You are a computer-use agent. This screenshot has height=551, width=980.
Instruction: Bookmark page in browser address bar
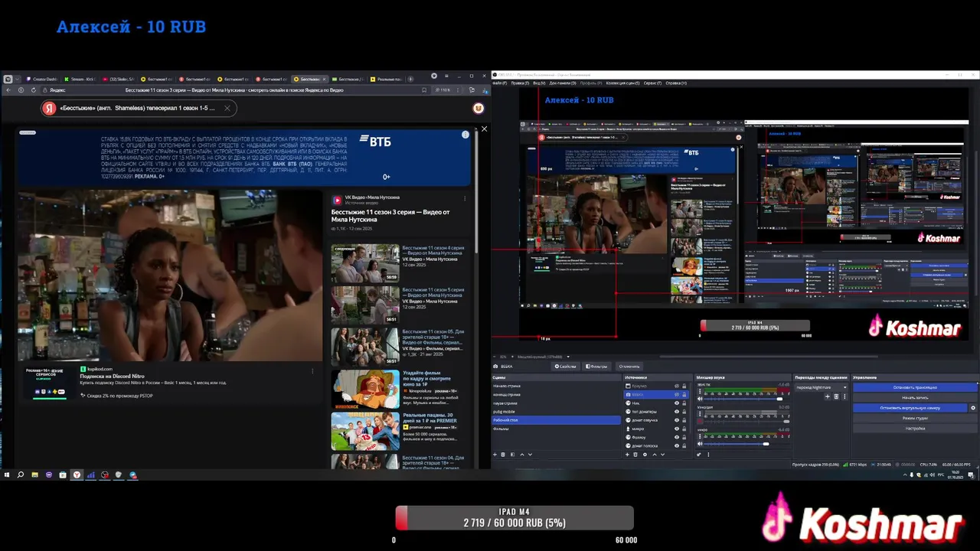click(424, 90)
